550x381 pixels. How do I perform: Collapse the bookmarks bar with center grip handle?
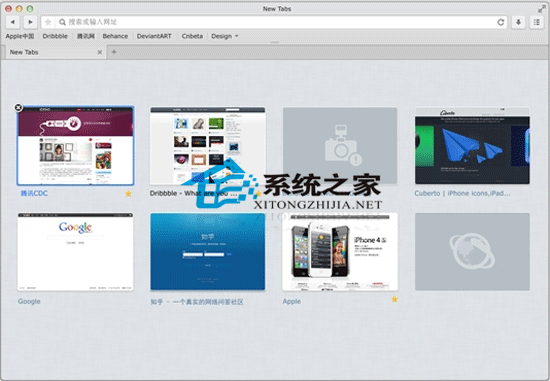pos(275,42)
